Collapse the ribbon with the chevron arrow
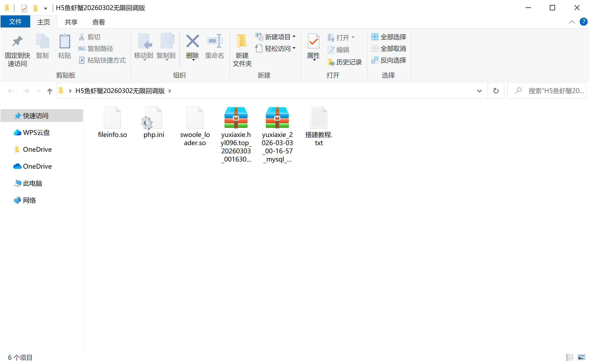 tap(572, 22)
